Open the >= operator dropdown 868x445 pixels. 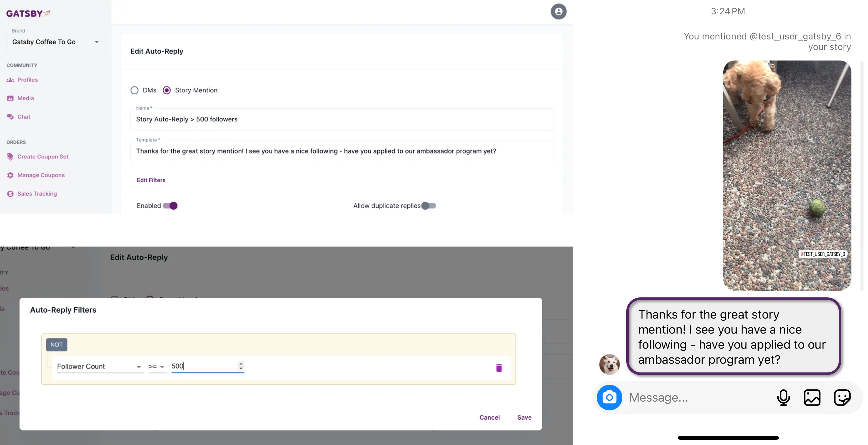tap(156, 366)
